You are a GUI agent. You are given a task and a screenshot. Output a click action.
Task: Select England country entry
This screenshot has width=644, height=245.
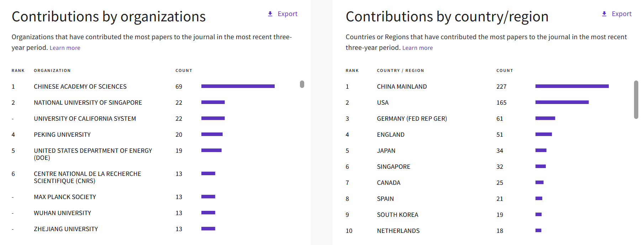pyautogui.click(x=391, y=135)
